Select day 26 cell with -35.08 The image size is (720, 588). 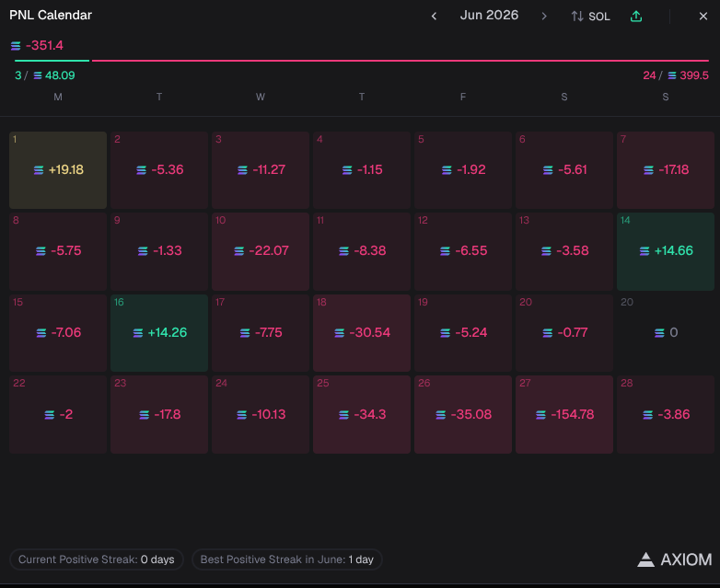(x=463, y=414)
